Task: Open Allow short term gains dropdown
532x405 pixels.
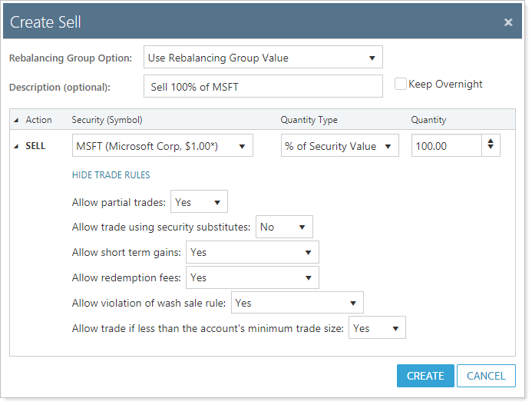Action: click(x=253, y=252)
